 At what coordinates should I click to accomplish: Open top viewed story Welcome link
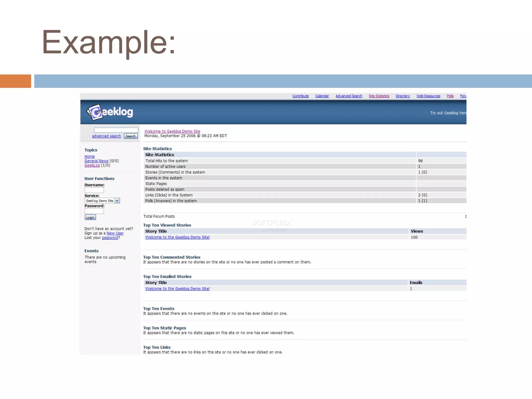click(x=177, y=237)
